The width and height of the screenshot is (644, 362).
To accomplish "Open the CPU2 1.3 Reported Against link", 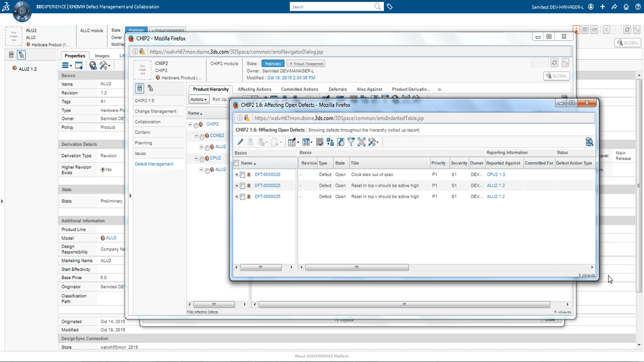I will pyautogui.click(x=496, y=175).
